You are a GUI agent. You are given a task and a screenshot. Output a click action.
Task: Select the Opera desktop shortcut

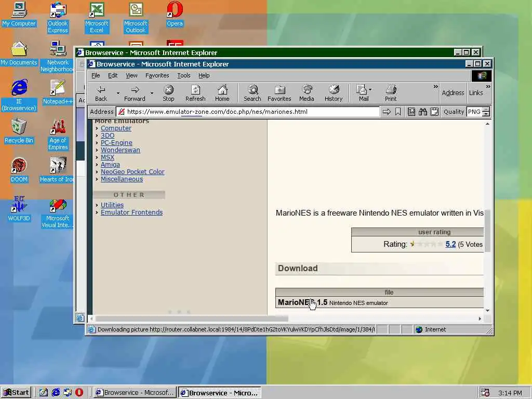point(175,14)
